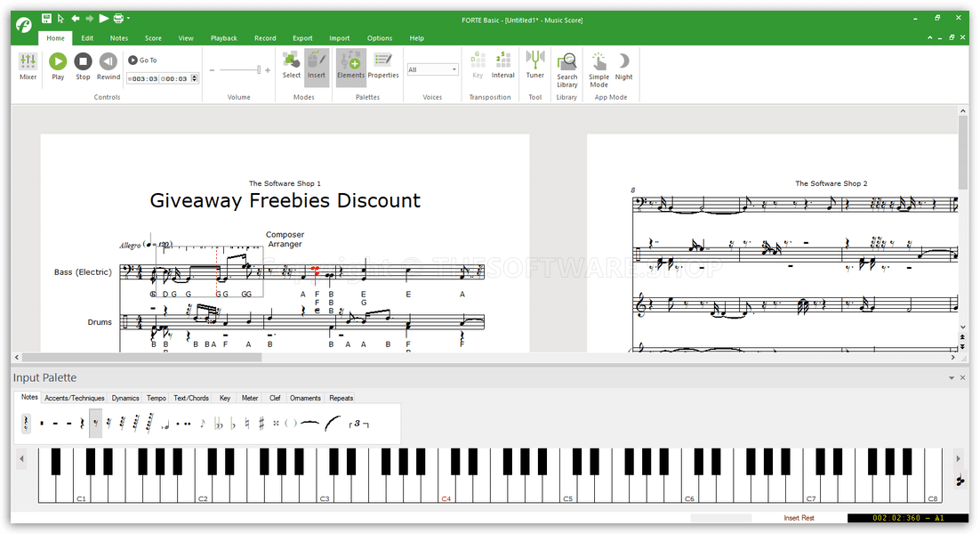
Task: Open the Mixer panel
Action: point(28,66)
